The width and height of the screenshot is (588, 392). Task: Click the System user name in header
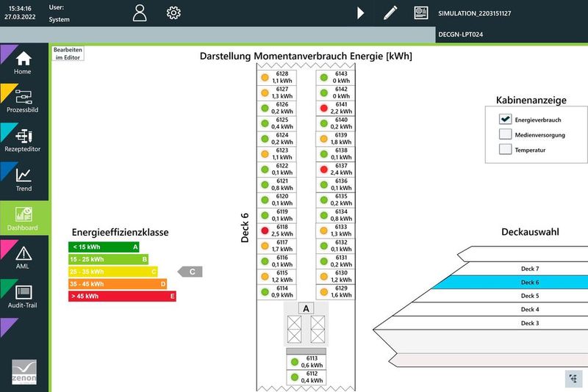60,20
